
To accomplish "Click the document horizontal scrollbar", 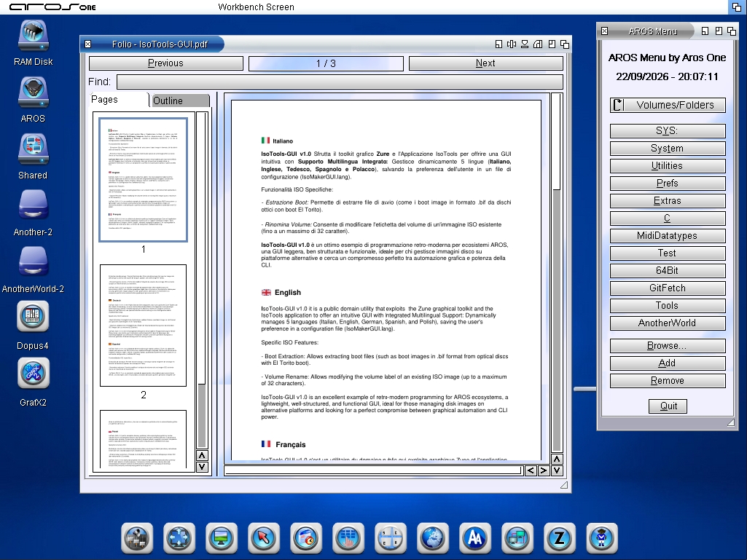I will (x=373, y=470).
